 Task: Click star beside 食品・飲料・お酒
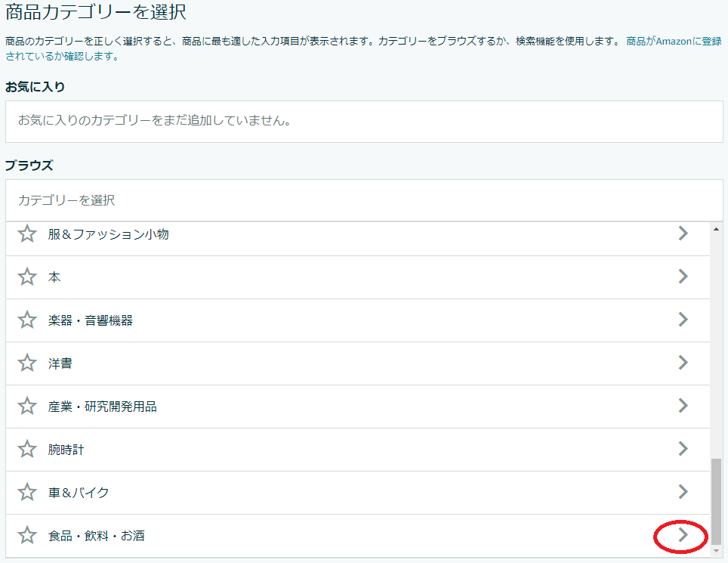point(27,535)
